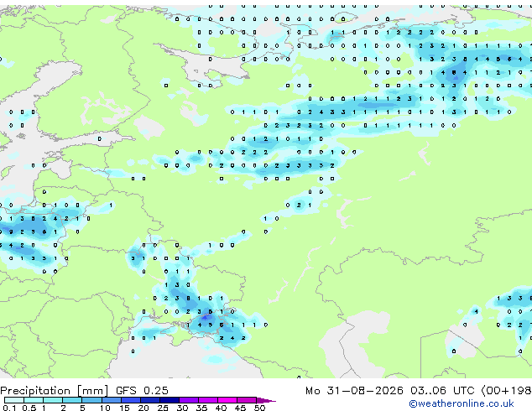Viewport: 532px width, 411px height.
Task: Click the 0.5–1 mm legend swatch
Action: pos(34,400)
